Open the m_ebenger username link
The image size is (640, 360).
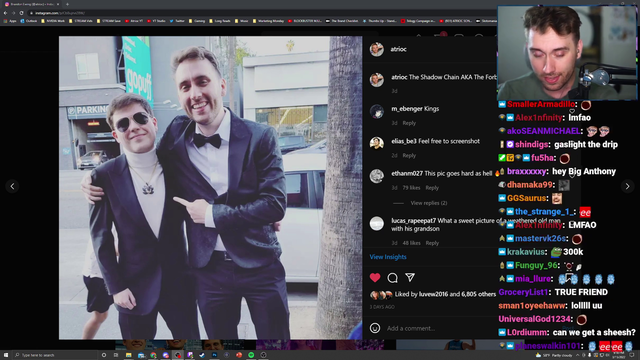[x=407, y=109]
